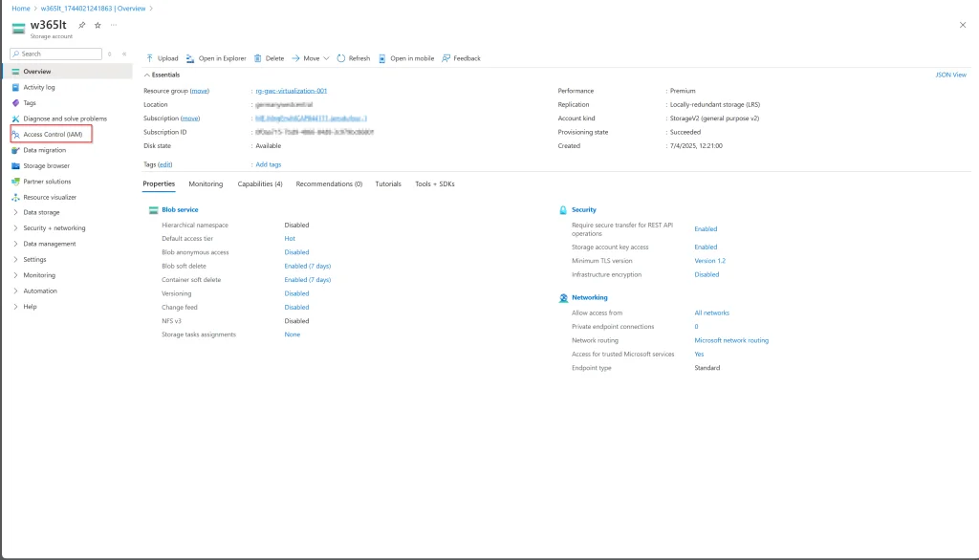Screen dimensions: 979x560
Task: Open the Tools + SDKs tab
Action: [x=435, y=183]
